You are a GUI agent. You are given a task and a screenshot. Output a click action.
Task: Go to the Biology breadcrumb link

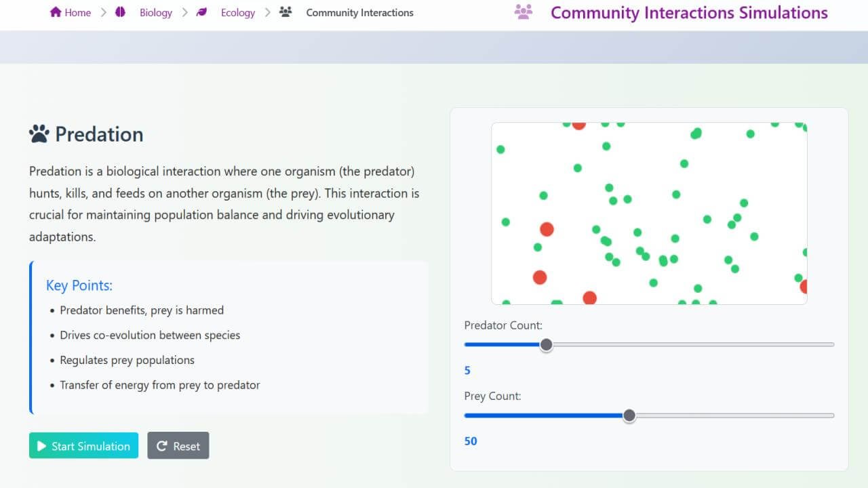156,12
